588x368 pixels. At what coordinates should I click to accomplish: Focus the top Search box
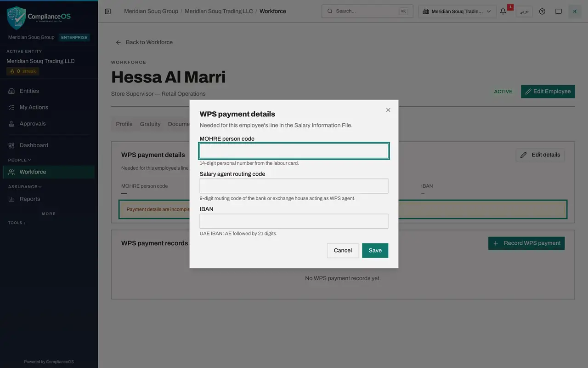(367, 11)
